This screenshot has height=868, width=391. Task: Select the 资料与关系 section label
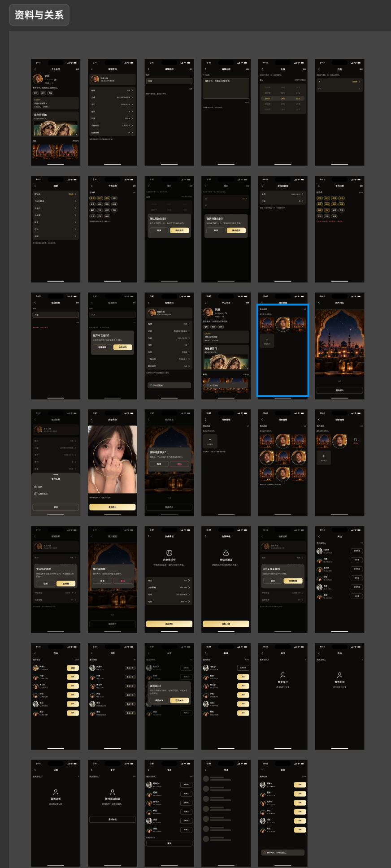39,15
